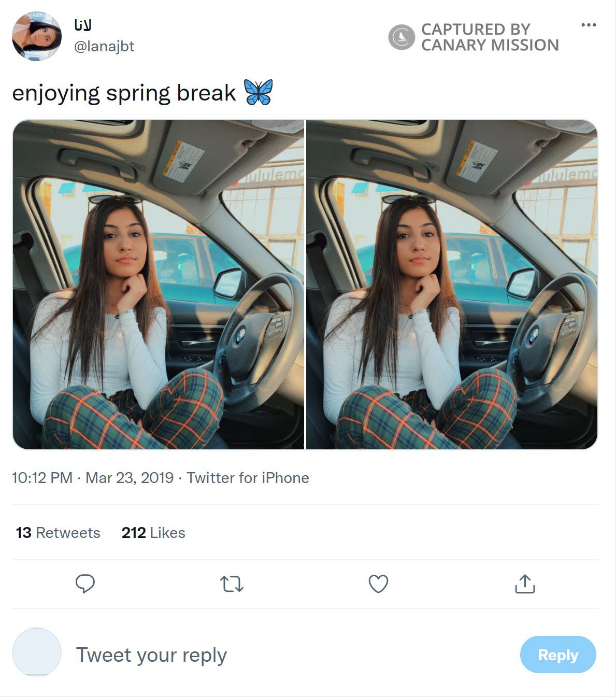This screenshot has height=697, width=616.
Task: Enlarge the left photo in the tweet
Action: (x=159, y=285)
